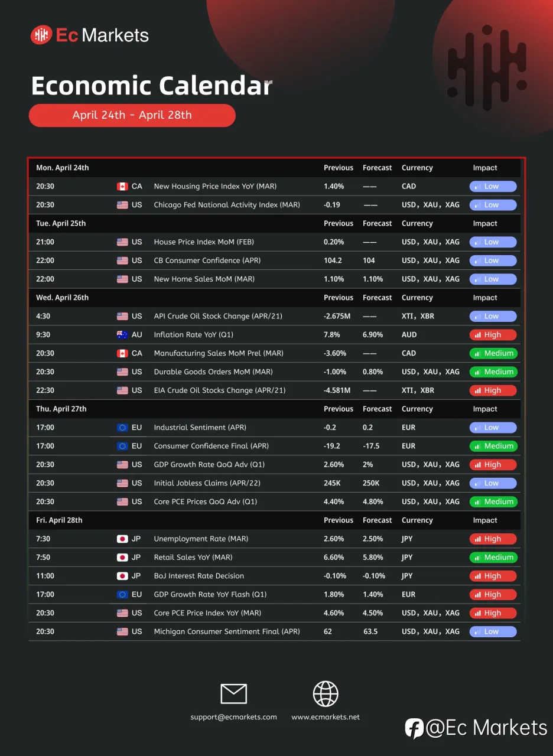The width and height of the screenshot is (553, 756).
Task: Click Medium impact badge for Durable Goods Orders
Action: point(493,372)
